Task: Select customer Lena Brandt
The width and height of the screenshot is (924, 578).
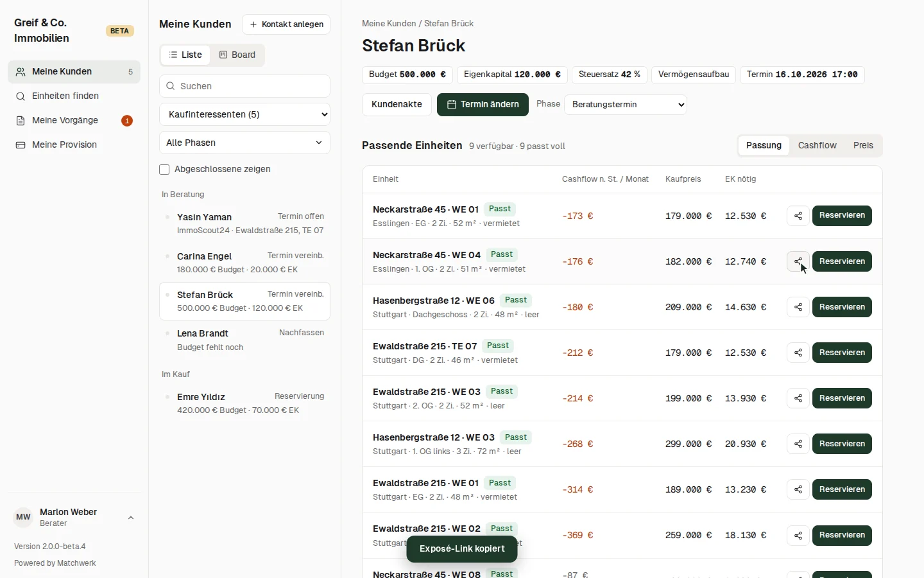Action: coord(244,340)
